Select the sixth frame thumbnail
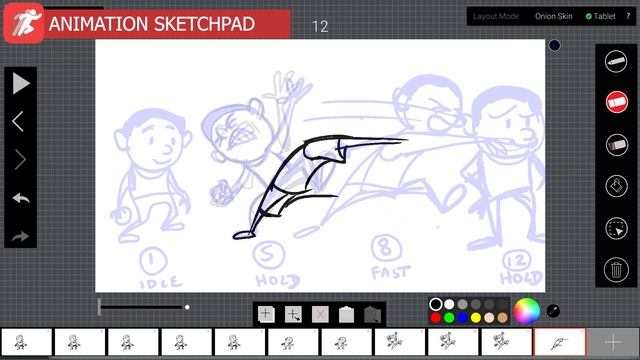Viewport: 640px width, 360px height. (x=293, y=342)
